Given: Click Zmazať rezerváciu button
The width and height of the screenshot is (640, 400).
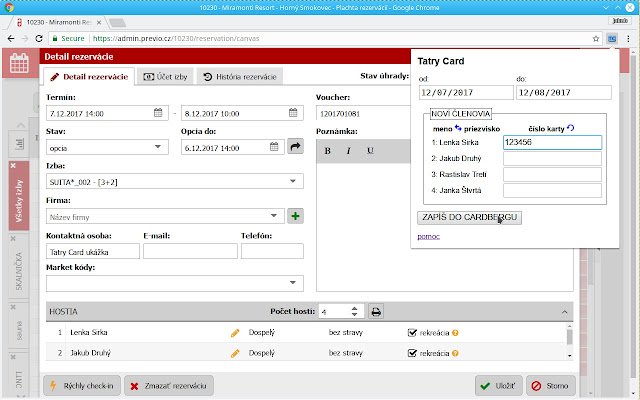Looking at the screenshot, I should [x=169, y=386].
